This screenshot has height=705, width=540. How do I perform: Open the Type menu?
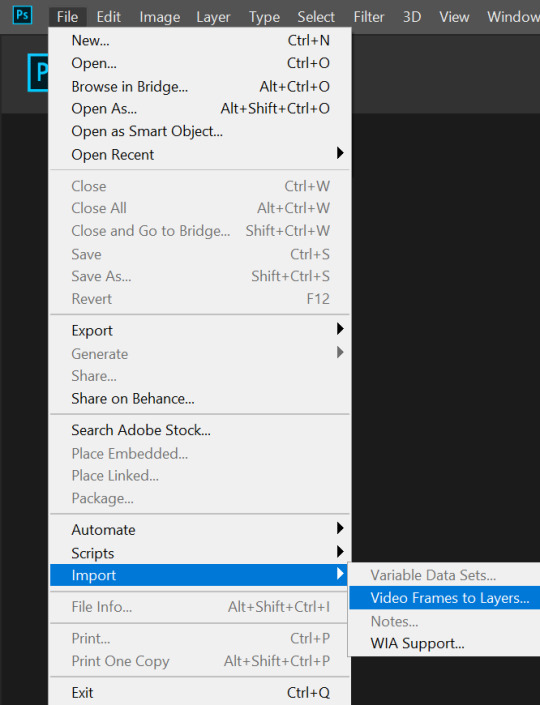click(264, 17)
